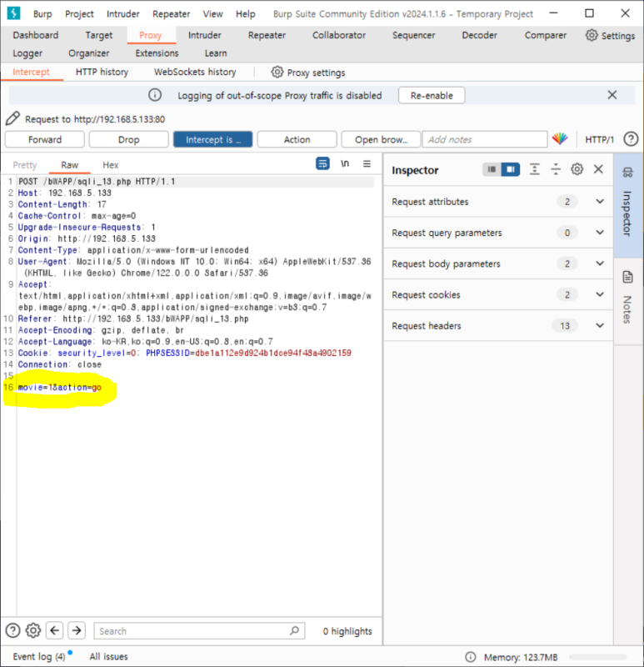
Task: Close the Inspector panel
Action: coord(598,169)
